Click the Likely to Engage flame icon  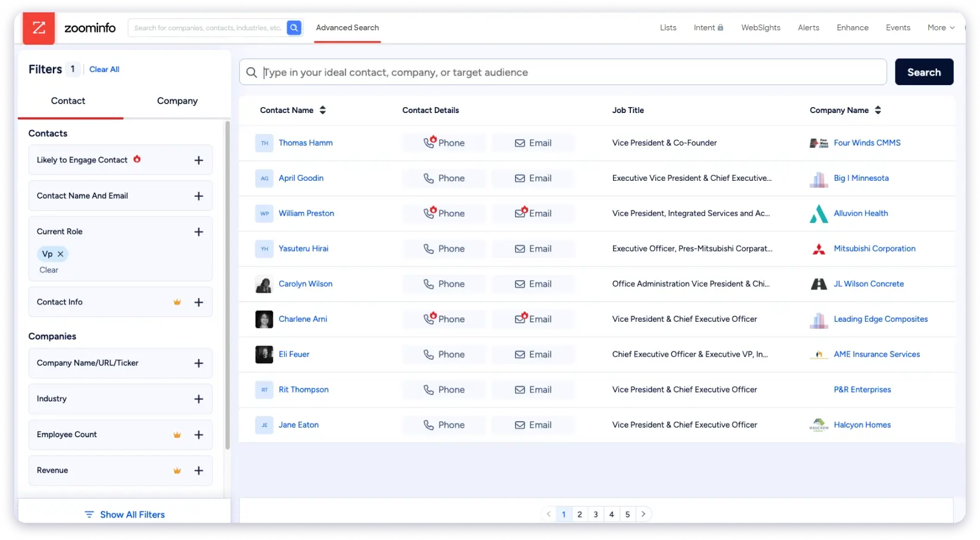point(137,159)
